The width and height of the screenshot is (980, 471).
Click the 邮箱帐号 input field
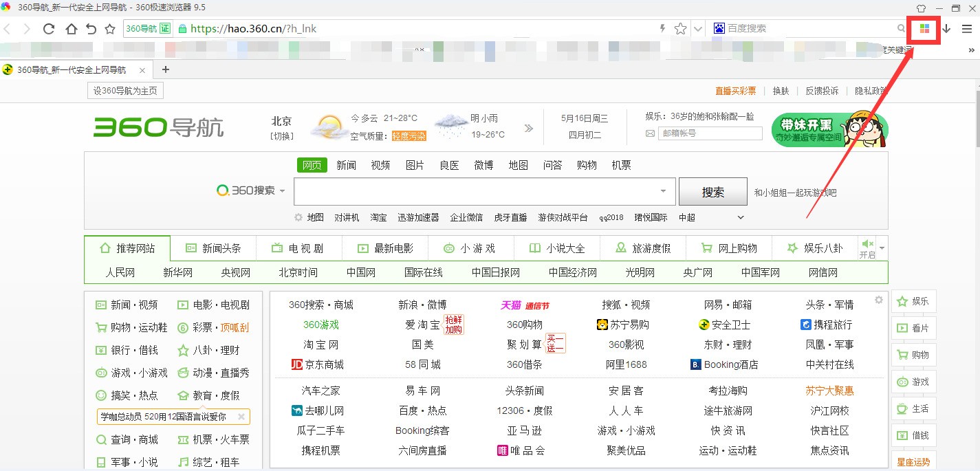[710, 133]
